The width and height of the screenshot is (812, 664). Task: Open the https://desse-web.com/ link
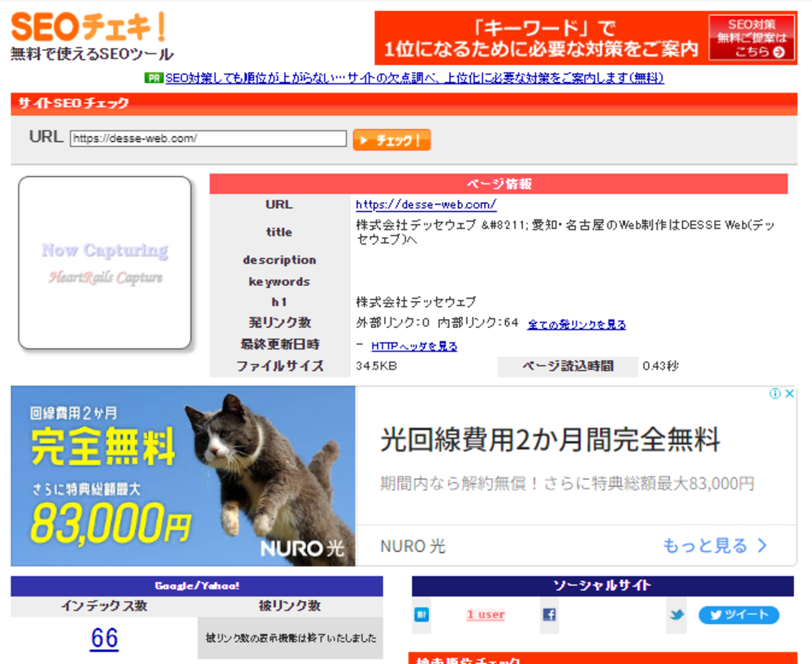(x=426, y=205)
